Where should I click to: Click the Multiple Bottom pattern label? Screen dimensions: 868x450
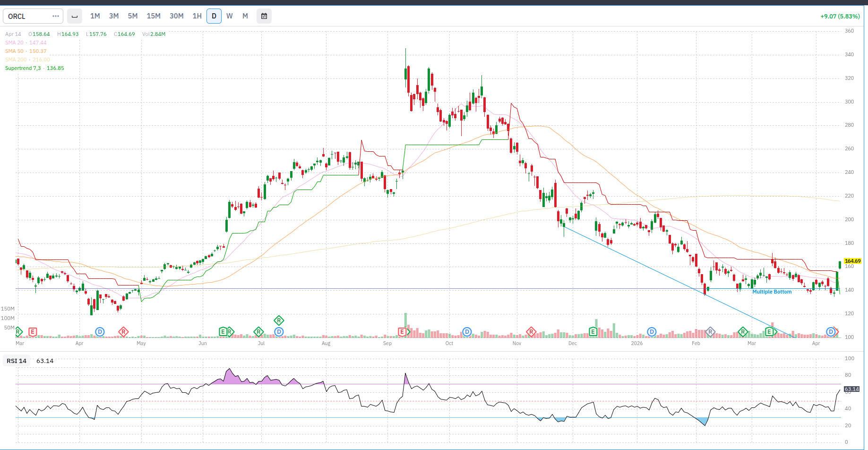[772, 292]
